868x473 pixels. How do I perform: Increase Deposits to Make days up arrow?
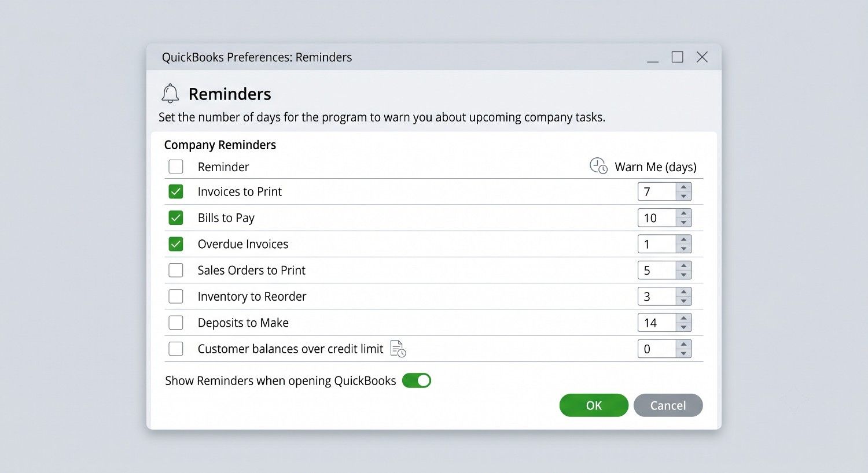(683, 318)
